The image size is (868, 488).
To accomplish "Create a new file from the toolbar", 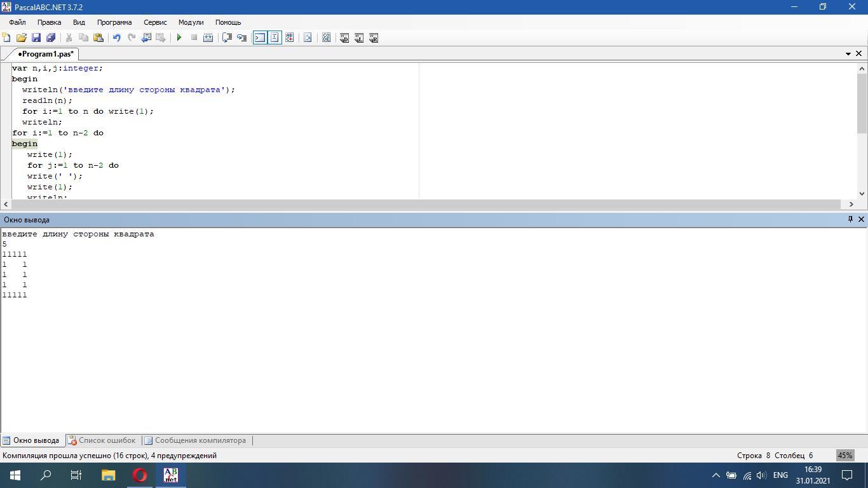I will pyautogui.click(x=6, y=37).
